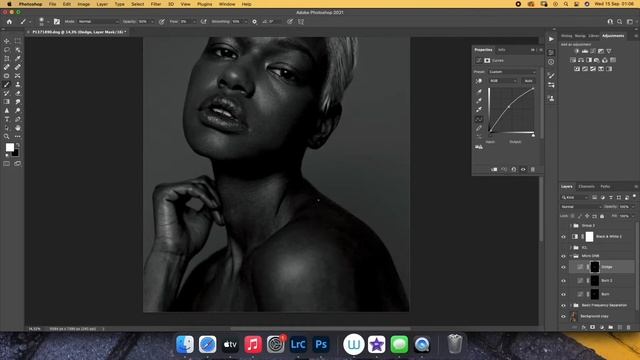Image resolution: width=640 pixels, height=360 pixels.
Task: Select the Type tool
Action: [x=7, y=119]
